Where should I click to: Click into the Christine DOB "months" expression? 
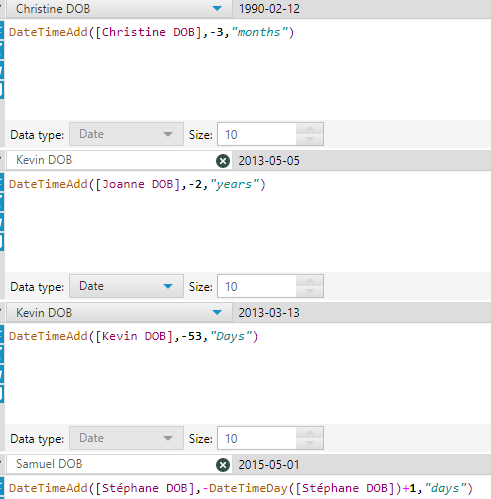(x=152, y=32)
